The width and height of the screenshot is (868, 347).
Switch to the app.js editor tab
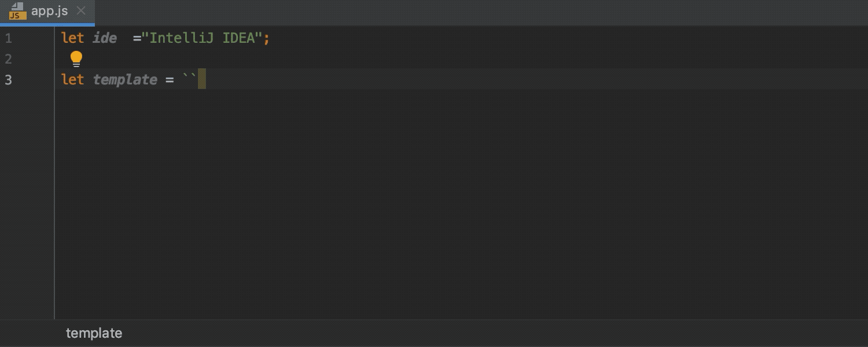tap(49, 10)
